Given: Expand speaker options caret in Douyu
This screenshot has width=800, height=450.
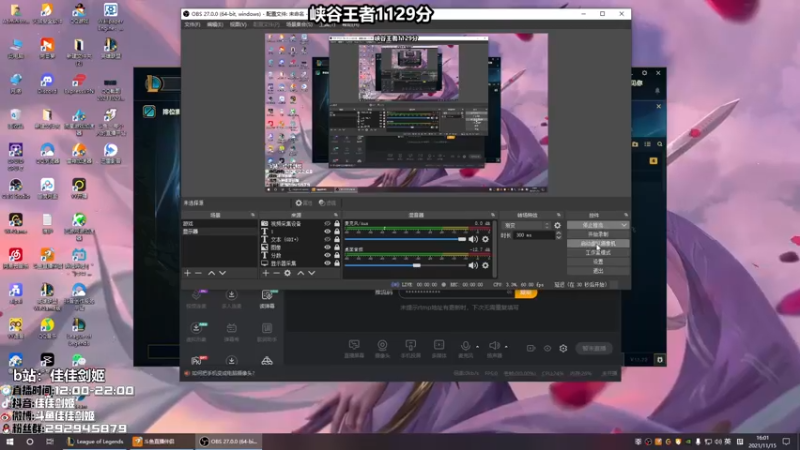Looking at the screenshot, I should click(506, 347).
